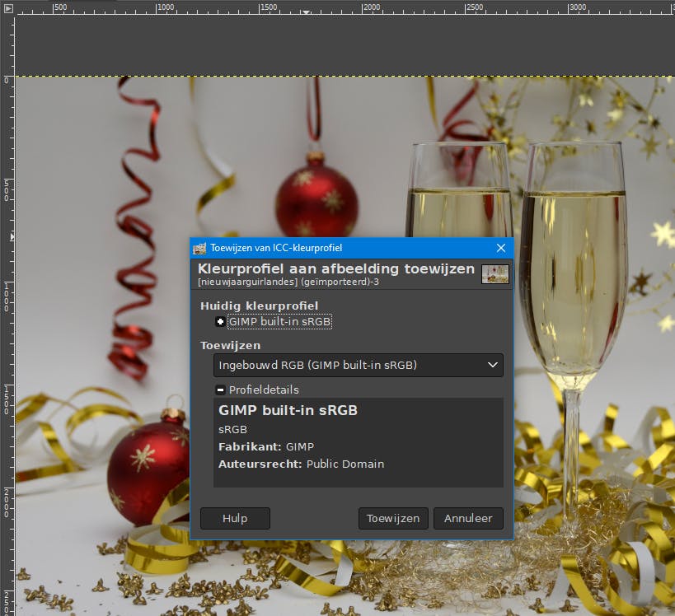Open help via the Hulp button

tap(235, 518)
